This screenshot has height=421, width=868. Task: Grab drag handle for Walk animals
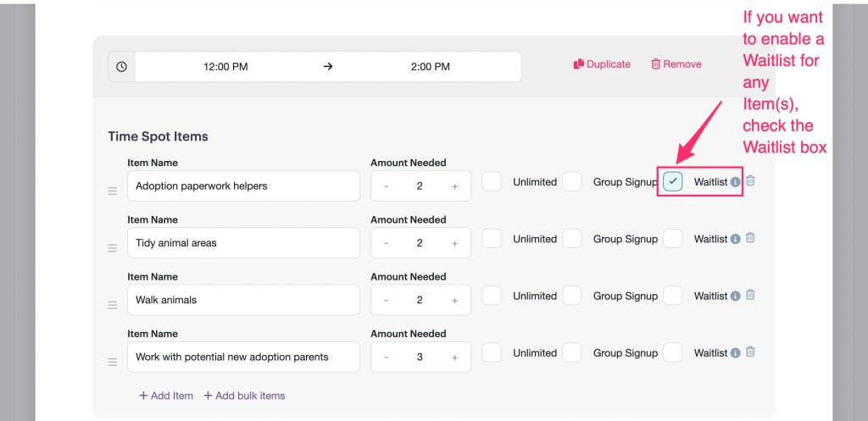pos(113,305)
